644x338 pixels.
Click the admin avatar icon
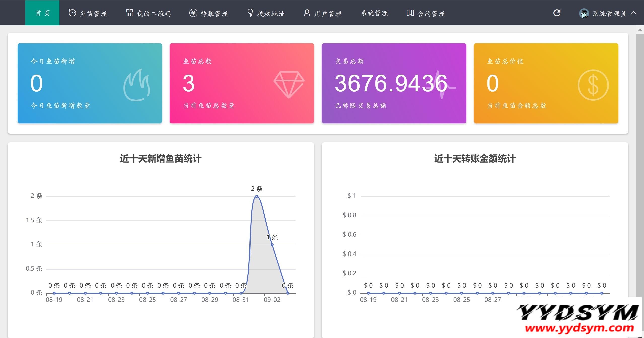584,13
